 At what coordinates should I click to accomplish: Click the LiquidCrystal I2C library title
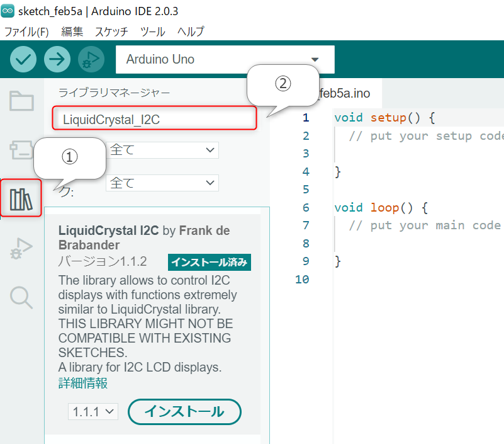pyautogui.click(x=109, y=231)
